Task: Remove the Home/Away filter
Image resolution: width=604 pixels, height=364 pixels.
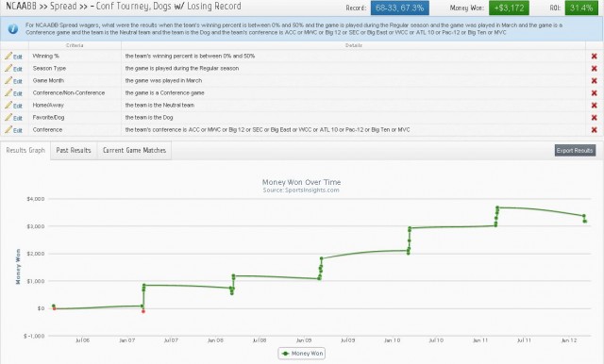Action: (x=594, y=106)
